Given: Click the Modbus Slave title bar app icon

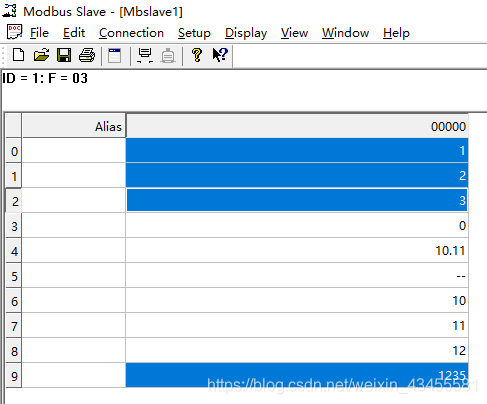Looking at the screenshot, I should coord(9,11).
